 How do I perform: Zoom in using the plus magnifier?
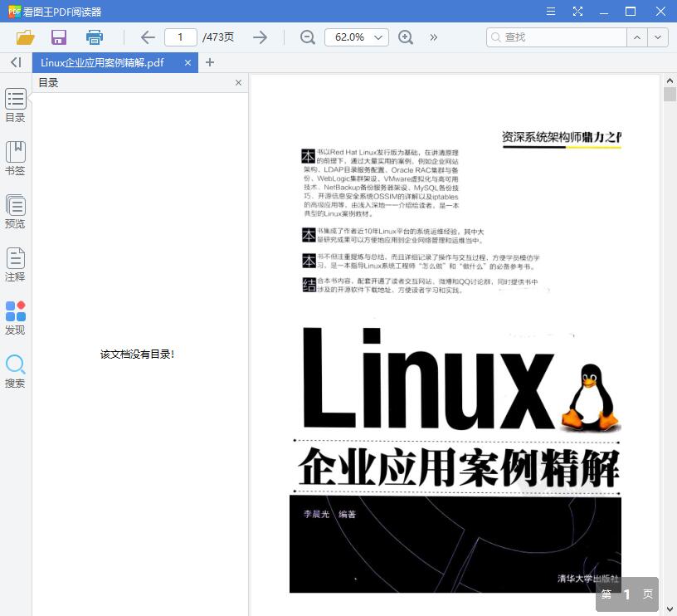pyautogui.click(x=406, y=37)
